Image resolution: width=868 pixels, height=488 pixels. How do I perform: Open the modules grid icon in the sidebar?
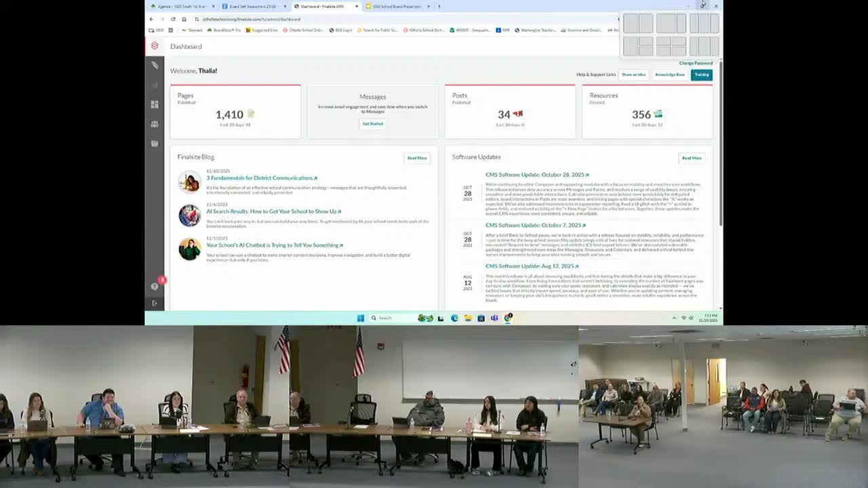click(155, 104)
